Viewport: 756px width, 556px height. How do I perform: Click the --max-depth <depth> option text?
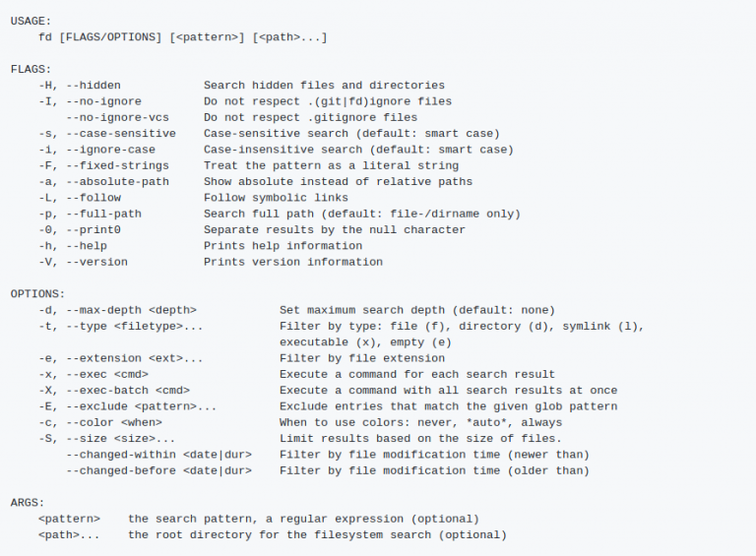coord(131,310)
